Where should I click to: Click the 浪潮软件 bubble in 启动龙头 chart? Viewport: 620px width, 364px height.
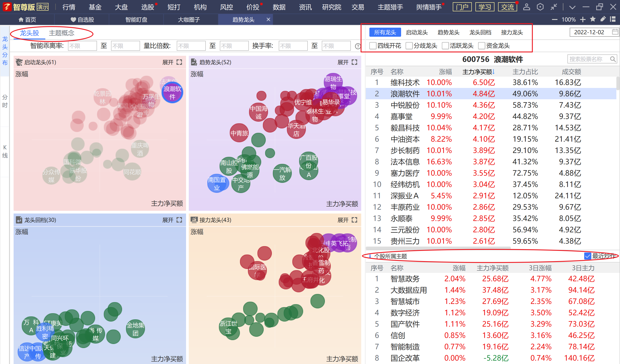(x=172, y=92)
